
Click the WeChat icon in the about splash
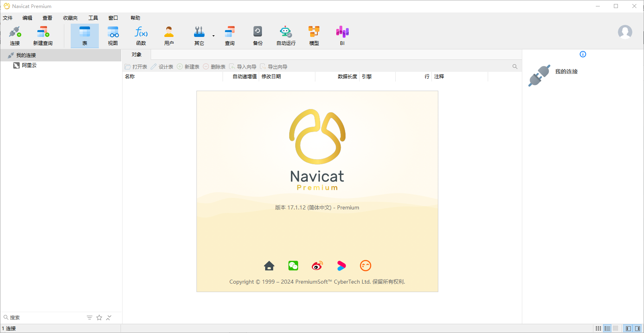(293, 266)
